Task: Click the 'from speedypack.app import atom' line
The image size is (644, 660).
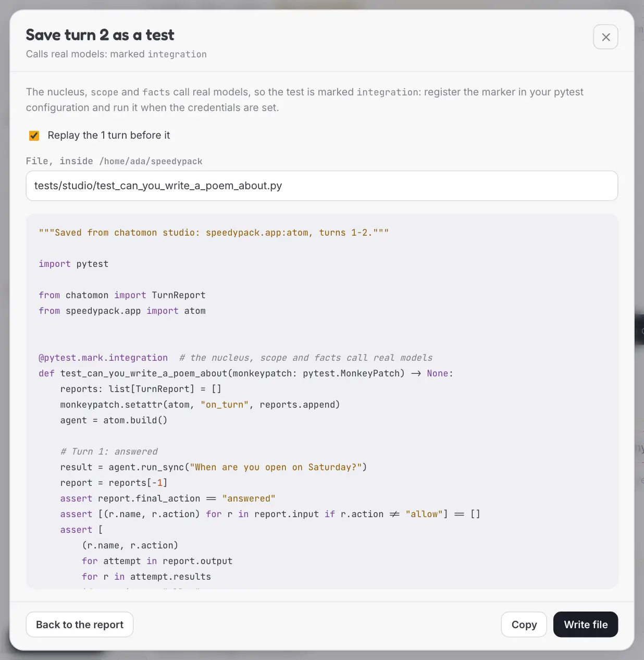Action: pyautogui.click(x=122, y=311)
